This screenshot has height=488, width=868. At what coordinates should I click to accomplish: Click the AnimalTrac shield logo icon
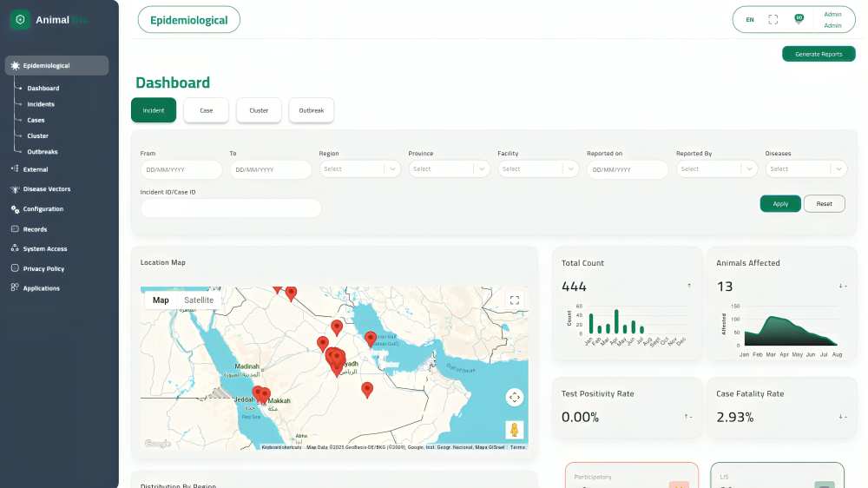tap(20, 20)
